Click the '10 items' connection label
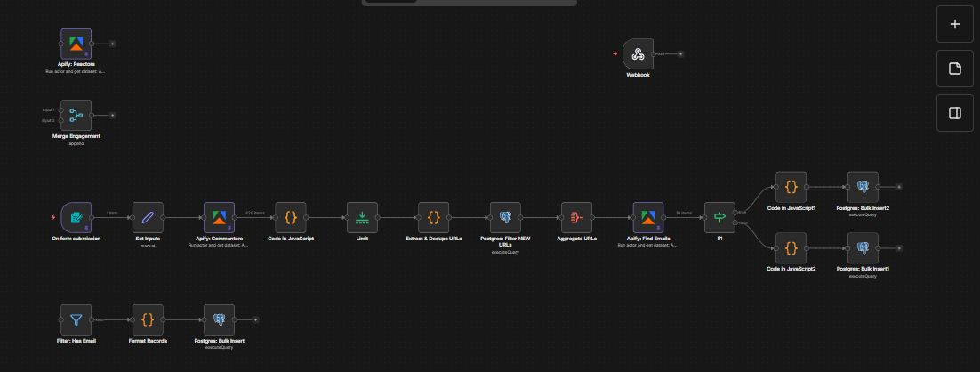The width and height of the screenshot is (980, 372). point(684,214)
